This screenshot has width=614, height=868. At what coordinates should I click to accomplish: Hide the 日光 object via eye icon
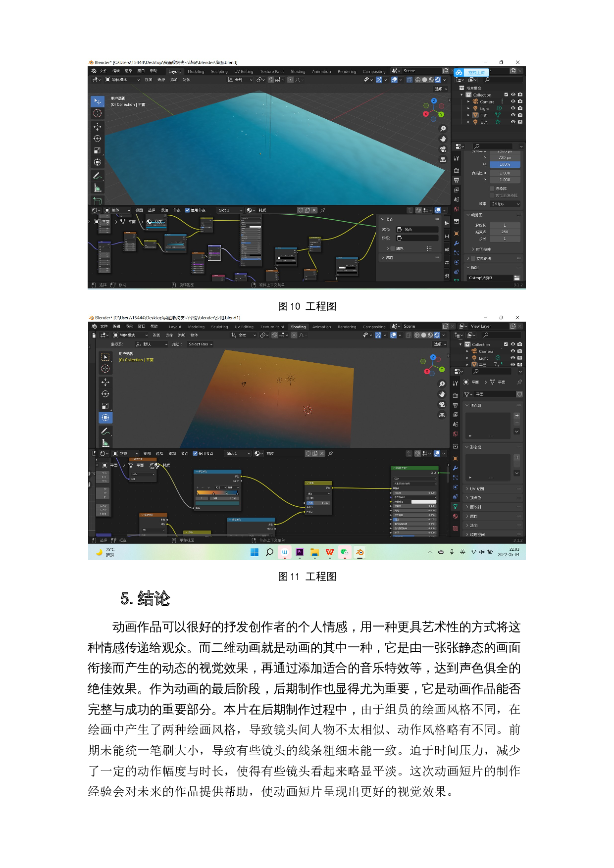coord(513,122)
